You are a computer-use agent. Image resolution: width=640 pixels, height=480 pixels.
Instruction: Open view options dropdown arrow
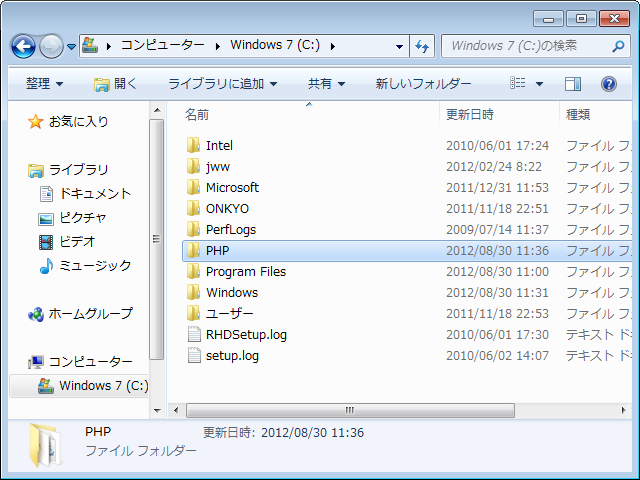coord(539,84)
